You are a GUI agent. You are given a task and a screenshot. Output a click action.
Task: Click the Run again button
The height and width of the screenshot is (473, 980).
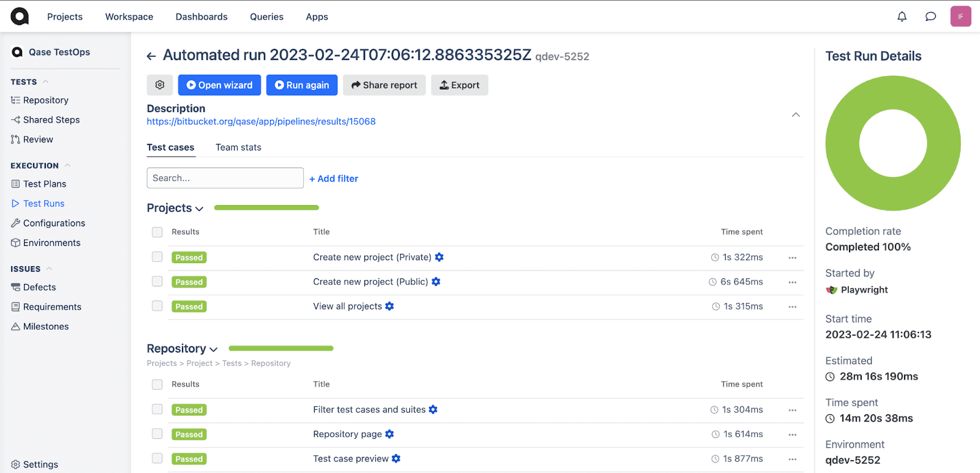point(302,85)
